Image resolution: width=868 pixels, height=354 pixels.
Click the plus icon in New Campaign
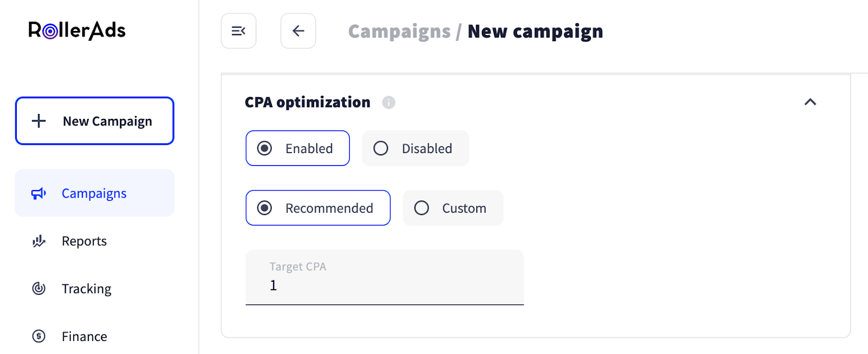coord(39,121)
